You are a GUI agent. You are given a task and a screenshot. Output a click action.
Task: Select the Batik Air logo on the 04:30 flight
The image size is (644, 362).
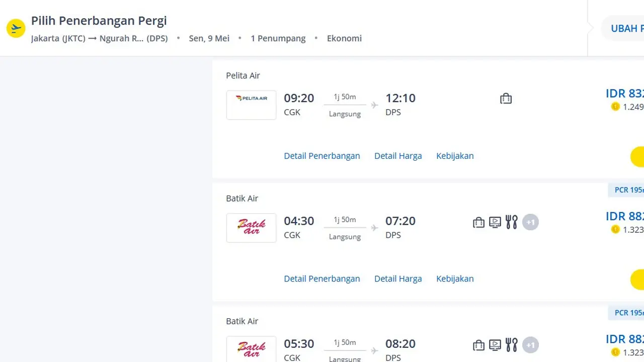[251, 228]
